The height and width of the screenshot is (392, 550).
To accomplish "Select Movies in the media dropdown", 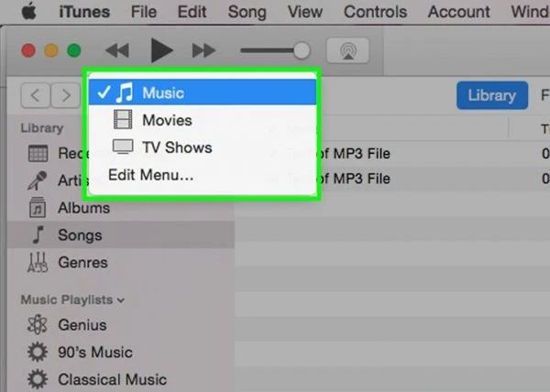I will tap(203, 120).
